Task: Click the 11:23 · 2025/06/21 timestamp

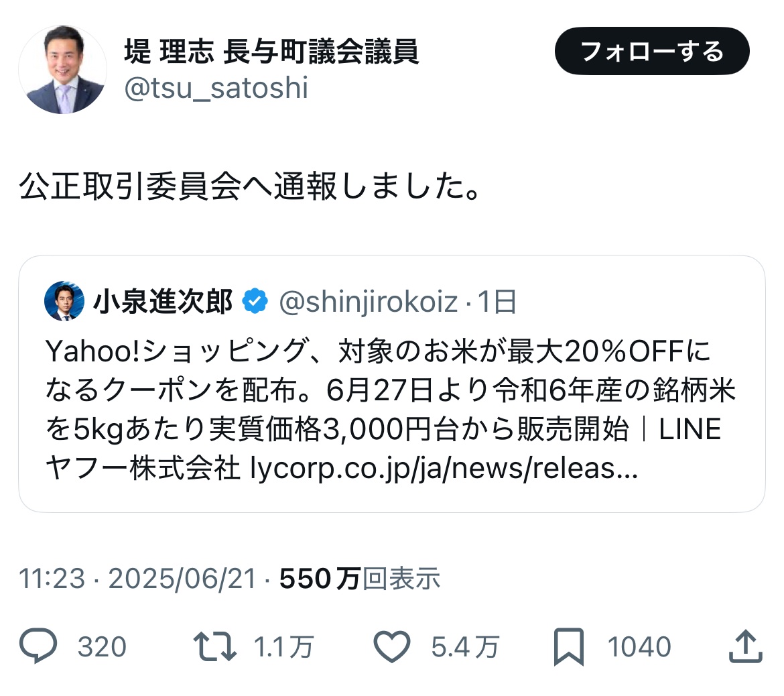Action: (137, 579)
